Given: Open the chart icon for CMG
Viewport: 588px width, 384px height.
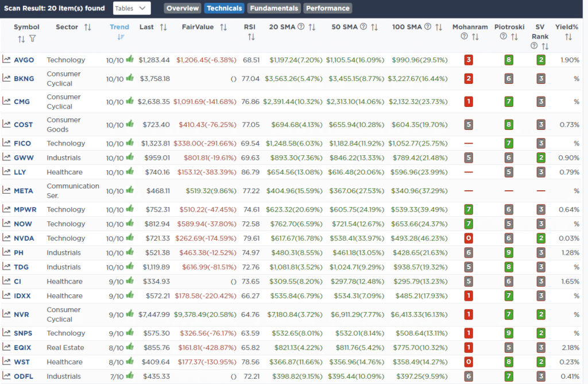Looking at the screenshot, I should [x=6, y=101].
